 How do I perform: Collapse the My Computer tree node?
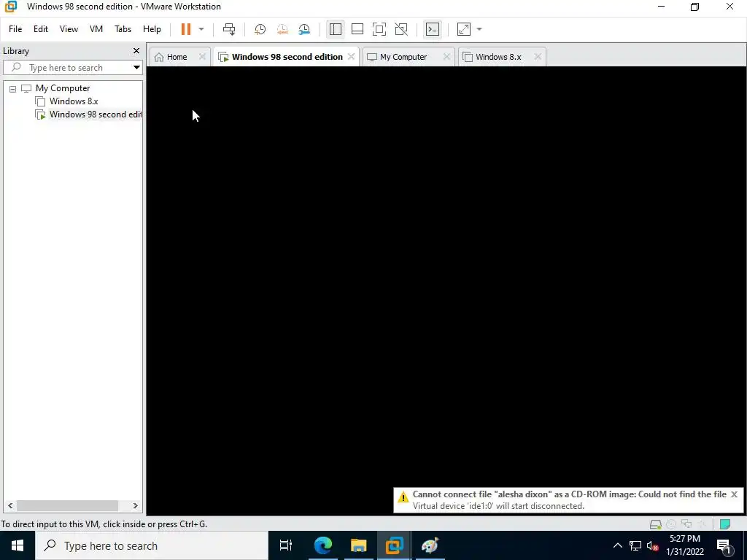point(13,88)
